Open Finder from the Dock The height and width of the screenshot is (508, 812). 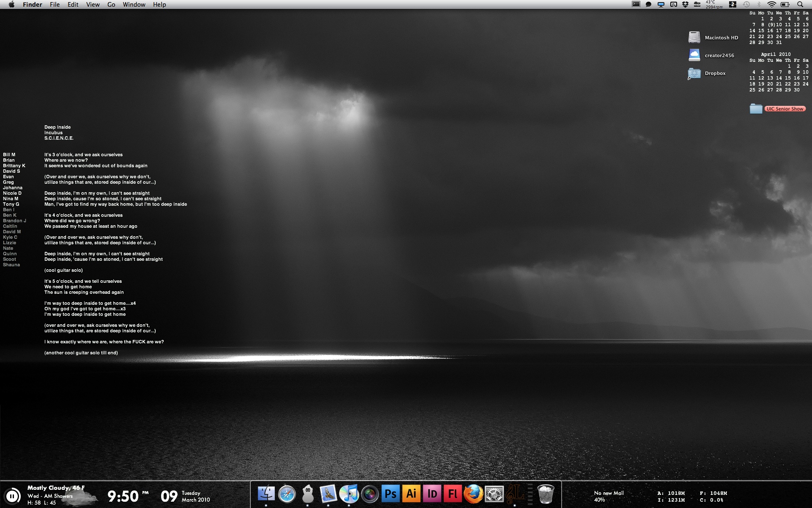click(x=266, y=494)
